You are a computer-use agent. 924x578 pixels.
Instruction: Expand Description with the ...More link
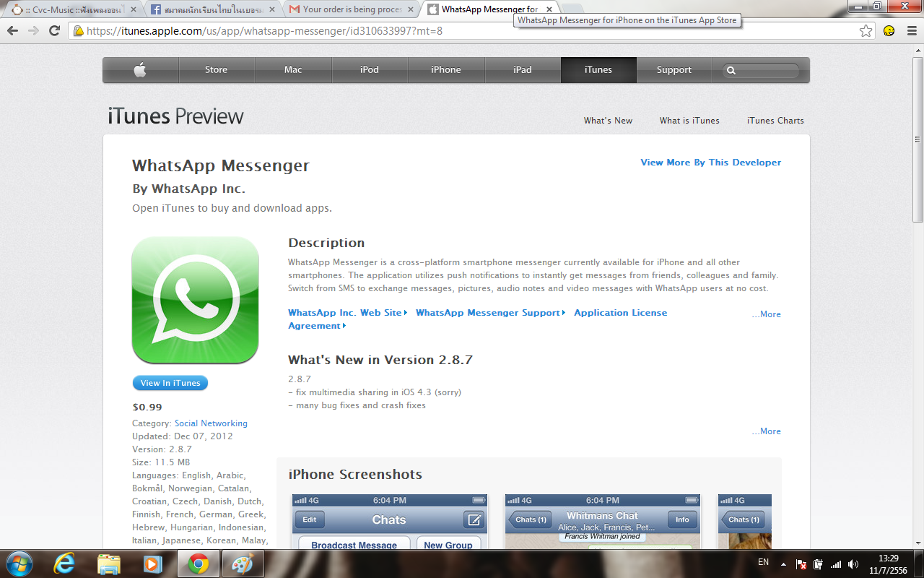766,314
